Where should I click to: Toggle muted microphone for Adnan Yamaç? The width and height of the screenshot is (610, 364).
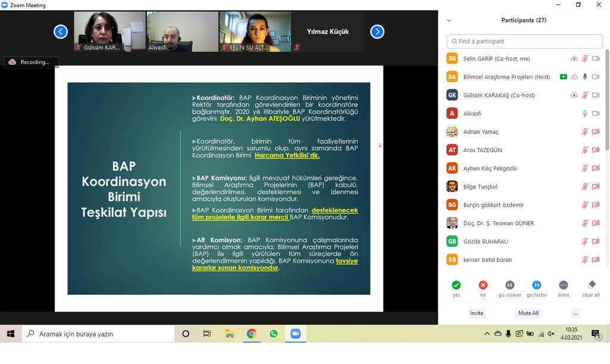point(585,132)
